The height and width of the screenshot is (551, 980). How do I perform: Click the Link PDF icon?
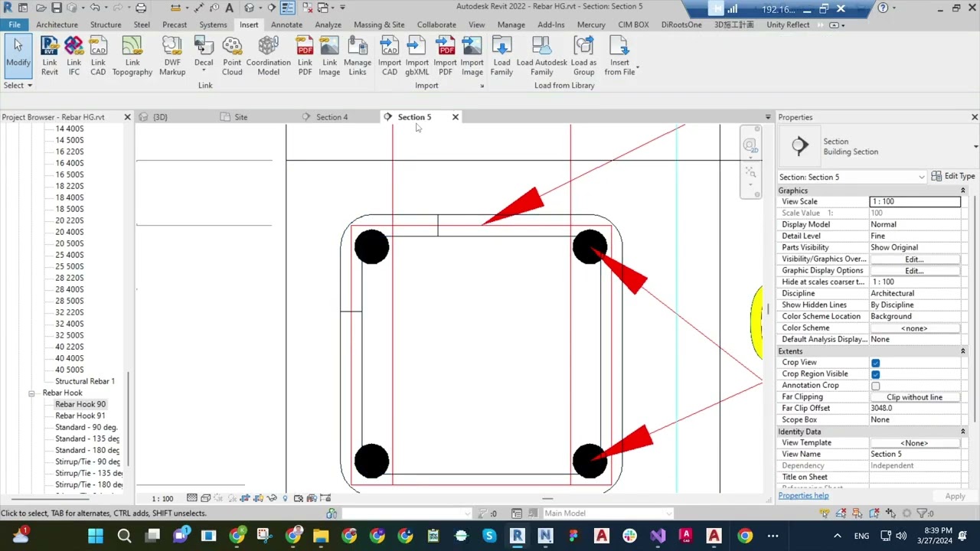pyautogui.click(x=305, y=56)
